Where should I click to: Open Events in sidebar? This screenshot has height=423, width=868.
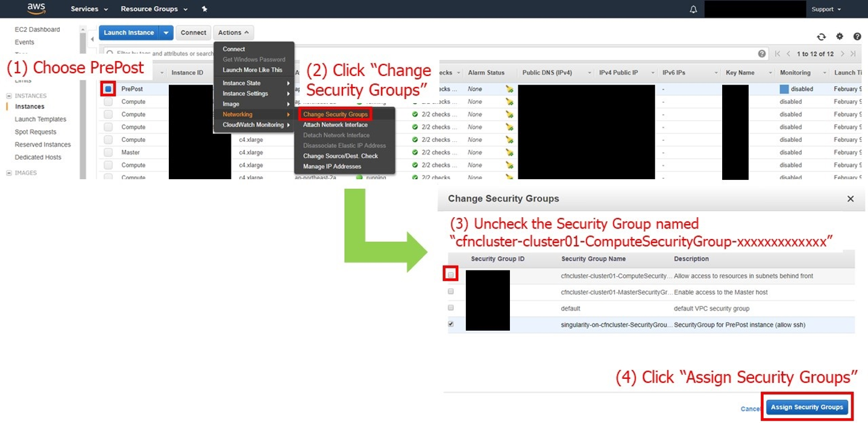(25, 42)
